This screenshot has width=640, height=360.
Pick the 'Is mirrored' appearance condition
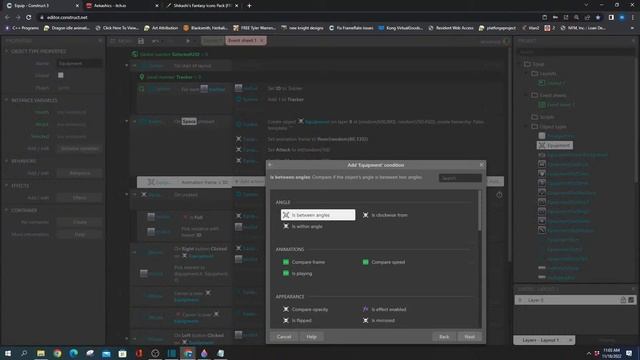coord(378,320)
